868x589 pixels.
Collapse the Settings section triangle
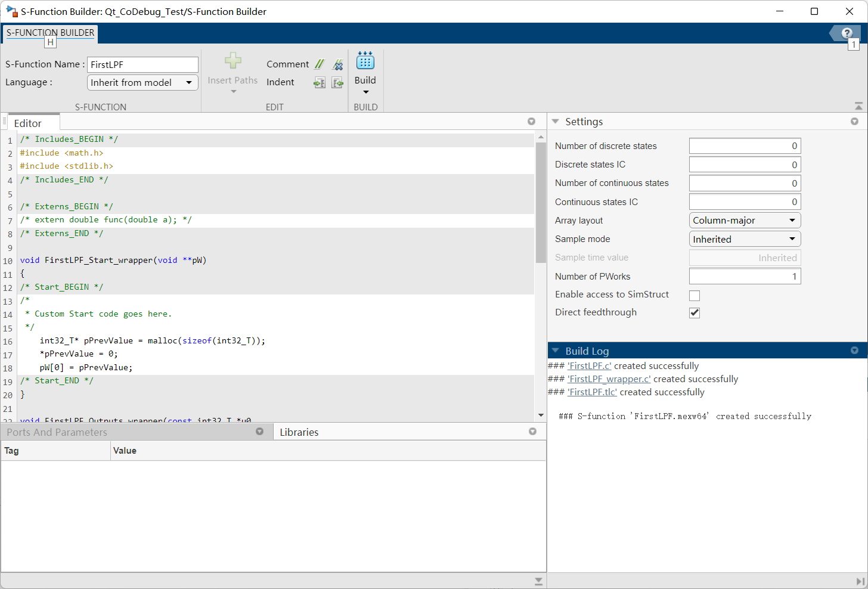[x=555, y=122]
